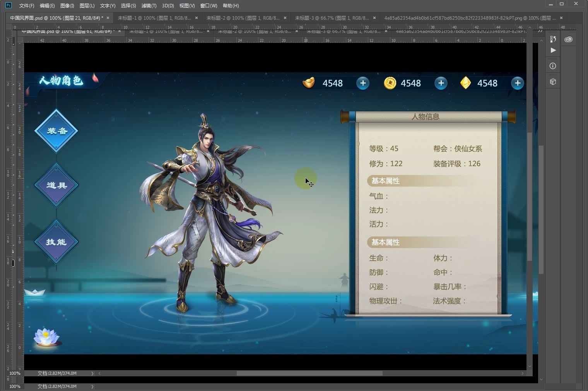The image size is (588, 391).
Task: Click the 生命： label
Action: point(379,258)
